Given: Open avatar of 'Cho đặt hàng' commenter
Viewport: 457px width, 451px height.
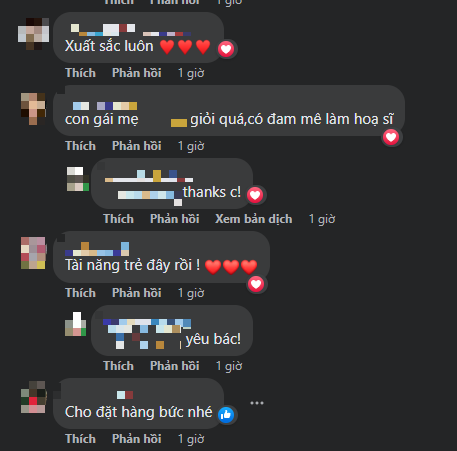Looking at the screenshot, I should 33,397.
